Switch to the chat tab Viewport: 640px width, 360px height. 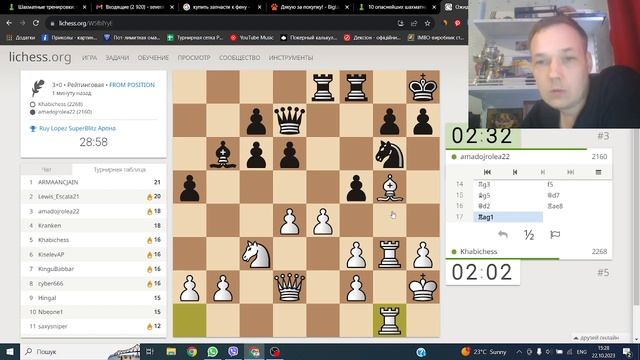[x=47, y=169]
